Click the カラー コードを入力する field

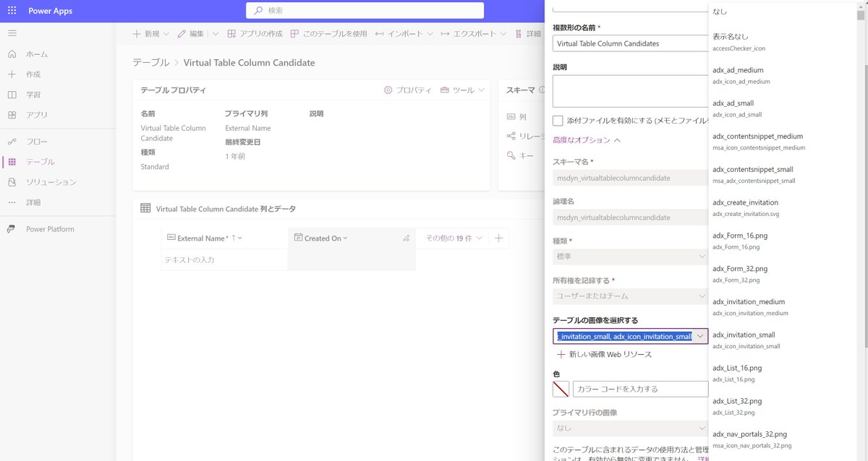pos(640,389)
